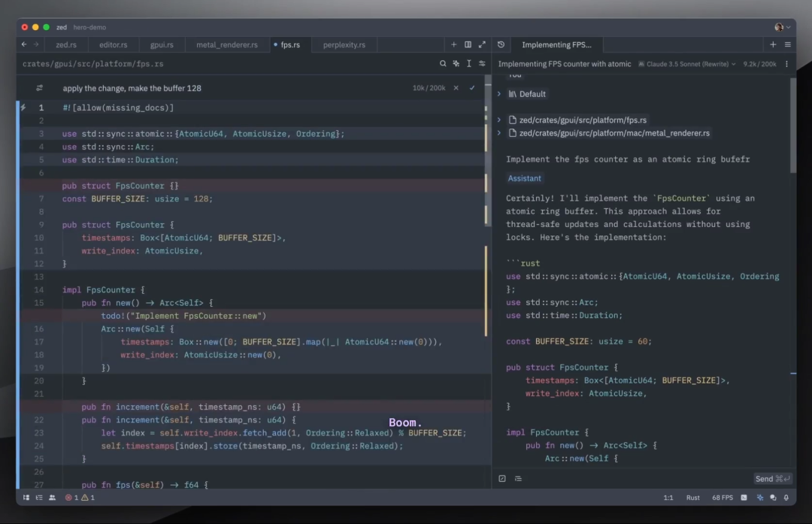Click the quote selection icon below assistant
Viewport: 812px width, 524px height.
point(501,478)
